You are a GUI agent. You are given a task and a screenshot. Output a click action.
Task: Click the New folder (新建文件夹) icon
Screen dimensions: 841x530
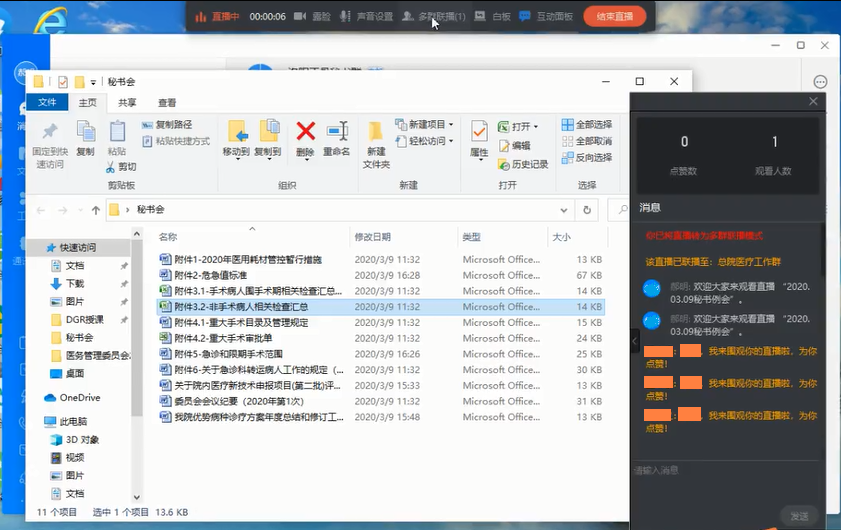pos(375,131)
